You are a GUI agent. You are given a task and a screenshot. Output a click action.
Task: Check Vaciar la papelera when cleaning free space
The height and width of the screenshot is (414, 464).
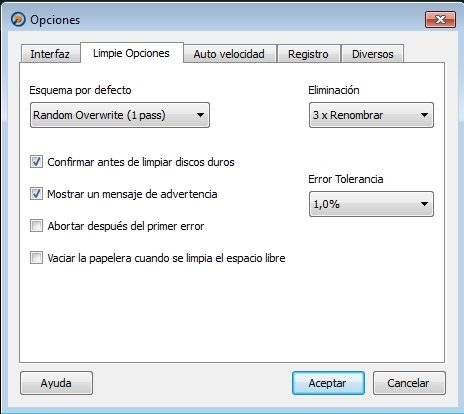tap(36, 258)
